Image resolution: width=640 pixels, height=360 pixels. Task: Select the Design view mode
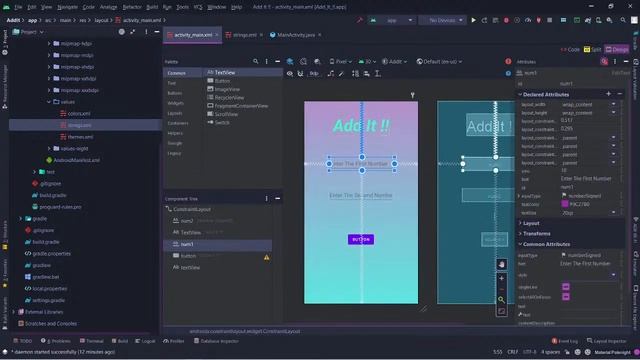[x=617, y=49]
